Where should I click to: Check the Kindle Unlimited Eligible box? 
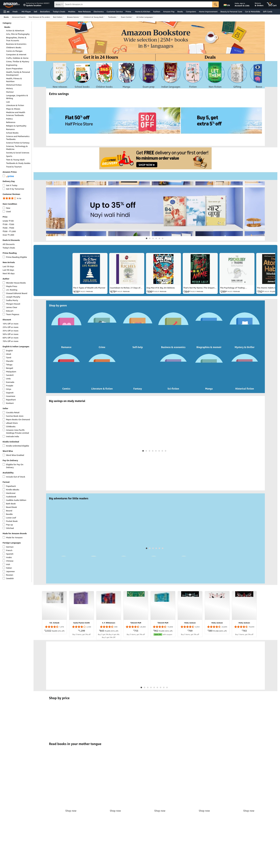tap(4, 446)
